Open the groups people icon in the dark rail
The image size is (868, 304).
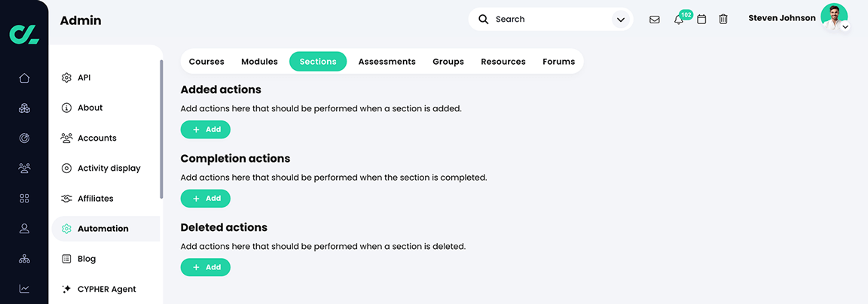point(24,168)
